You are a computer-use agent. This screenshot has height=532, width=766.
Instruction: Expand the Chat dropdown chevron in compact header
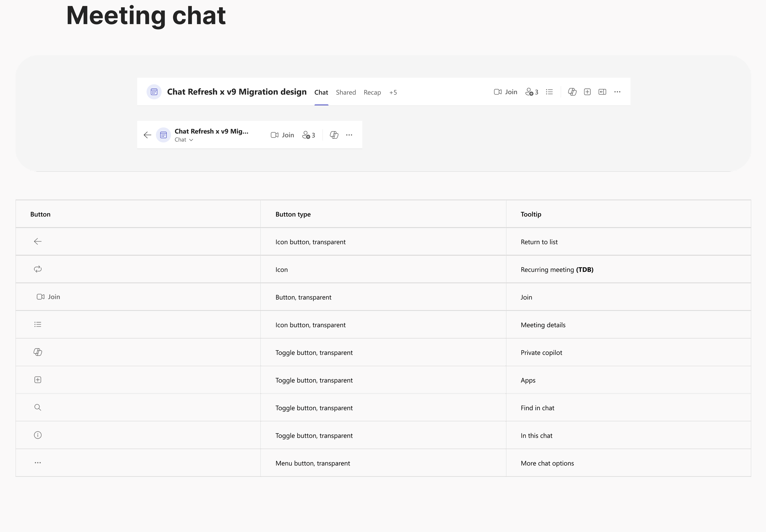191,140
